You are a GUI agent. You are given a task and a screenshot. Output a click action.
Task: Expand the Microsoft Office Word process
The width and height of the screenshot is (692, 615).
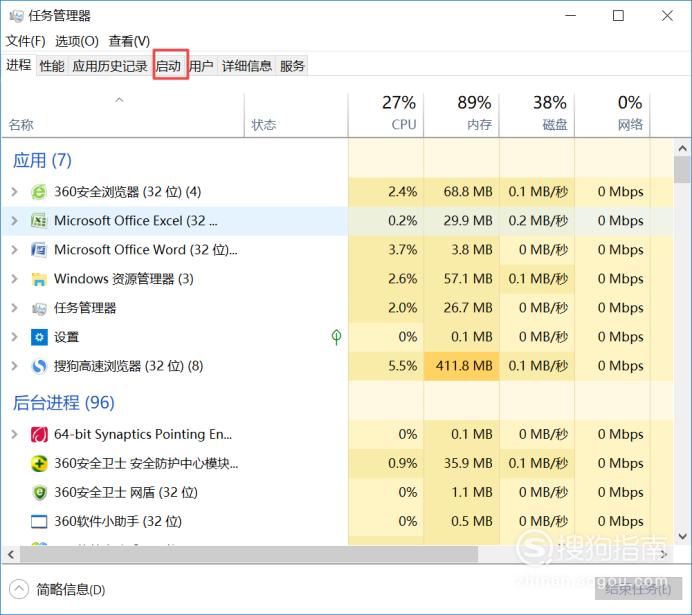coord(15,250)
